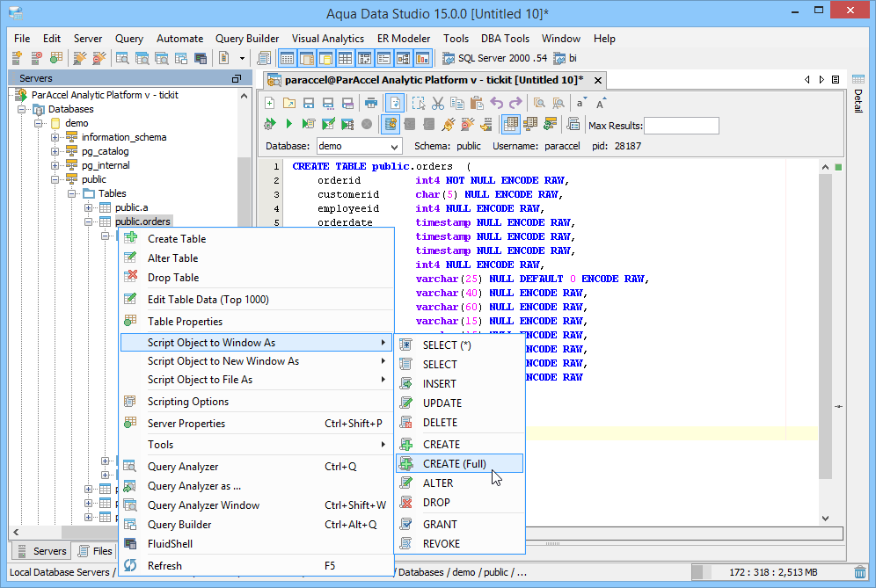This screenshot has height=588, width=876.
Task: Restore the Servers panel via its window icon
Action: [x=237, y=79]
